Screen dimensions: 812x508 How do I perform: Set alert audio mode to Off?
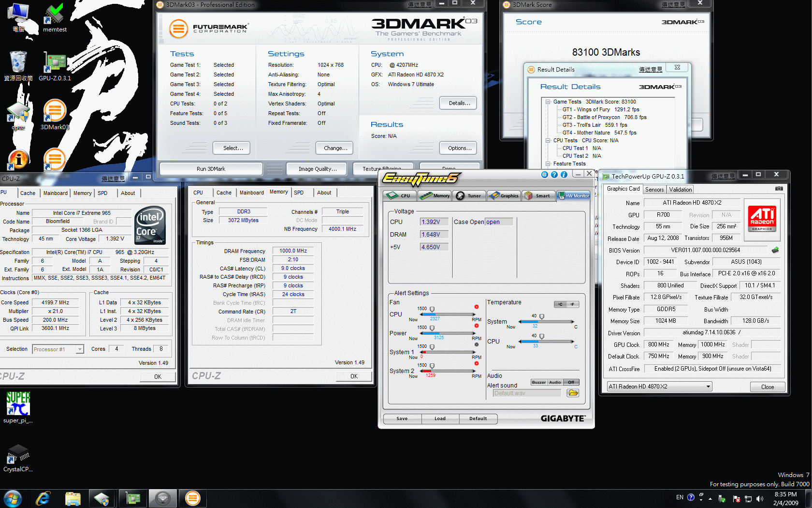571,382
